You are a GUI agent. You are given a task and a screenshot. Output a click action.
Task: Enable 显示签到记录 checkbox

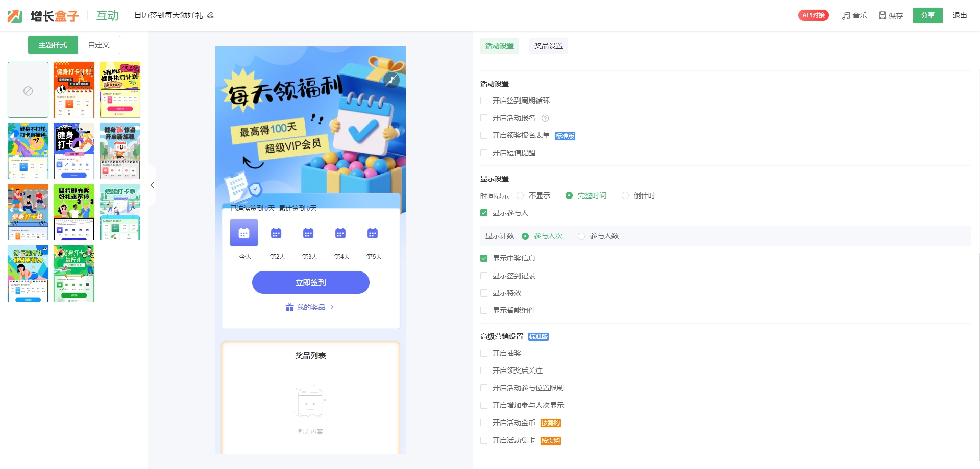pos(484,276)
